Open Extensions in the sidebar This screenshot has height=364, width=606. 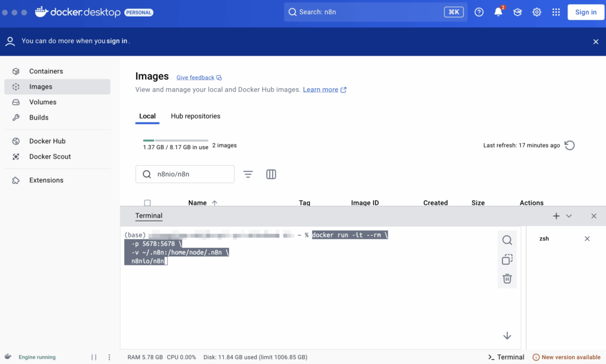[x=57, y=180]
